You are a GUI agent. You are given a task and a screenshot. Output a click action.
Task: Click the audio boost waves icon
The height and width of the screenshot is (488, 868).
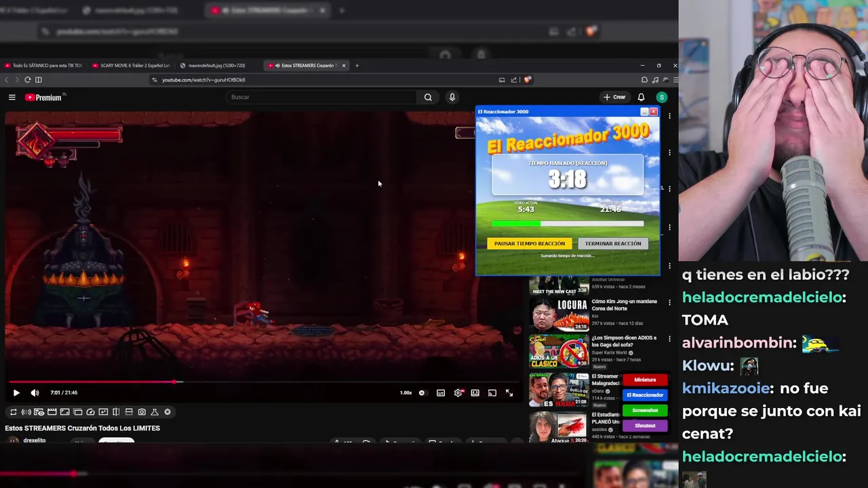point(26,412)
